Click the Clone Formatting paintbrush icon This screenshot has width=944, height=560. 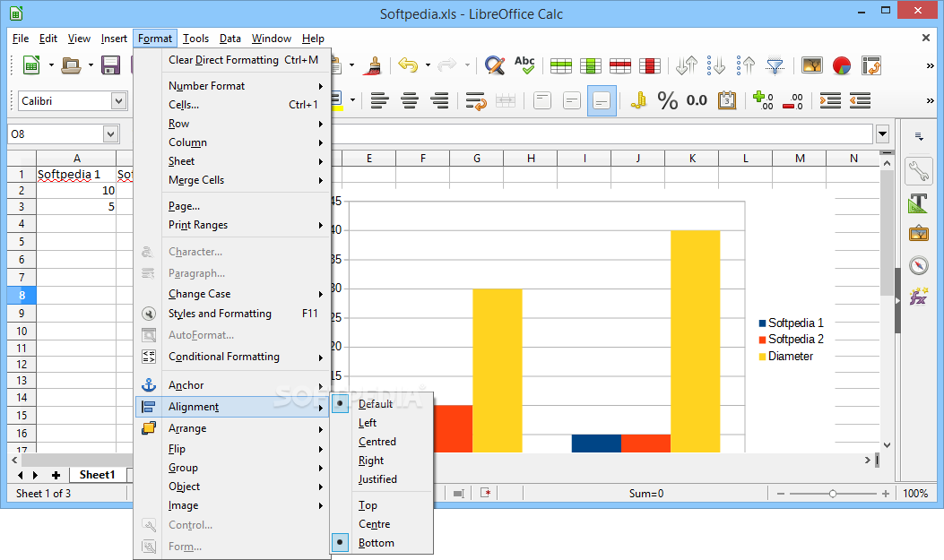pos(373,65)
